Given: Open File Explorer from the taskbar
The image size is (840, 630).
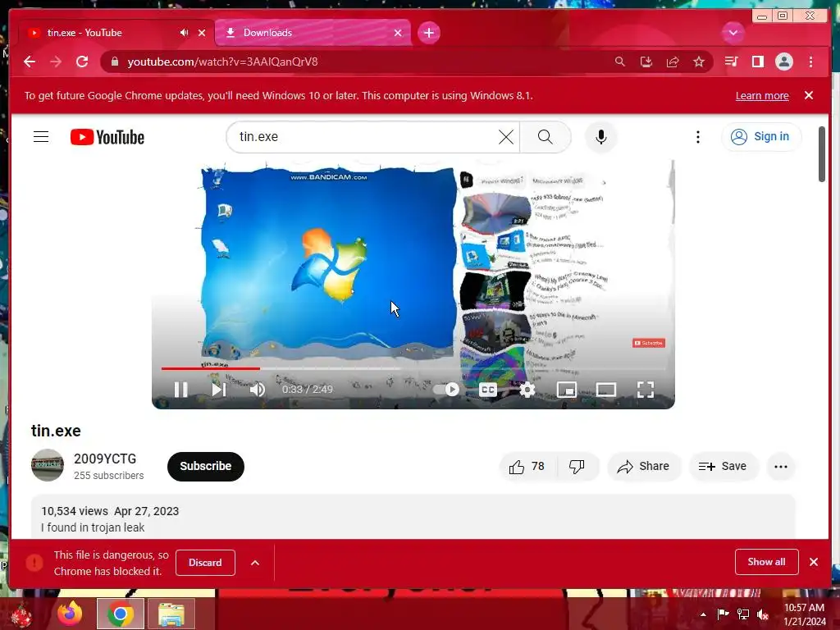Looking at the screenshot, I should click(171, 614).
